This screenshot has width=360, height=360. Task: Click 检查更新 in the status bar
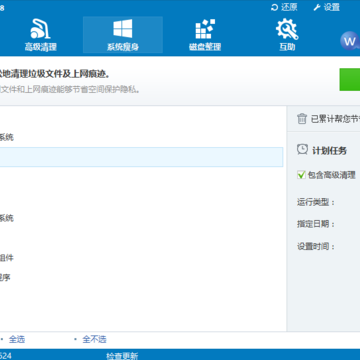122,356
